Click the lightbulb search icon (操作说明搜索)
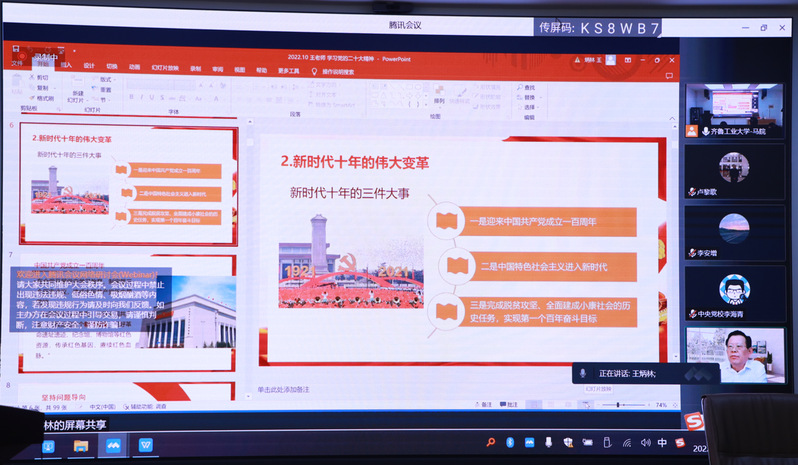This screenshot has width=798, height=465. point(314,72)
